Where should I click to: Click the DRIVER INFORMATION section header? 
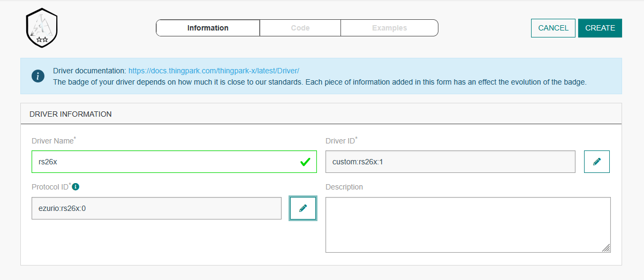321,114
